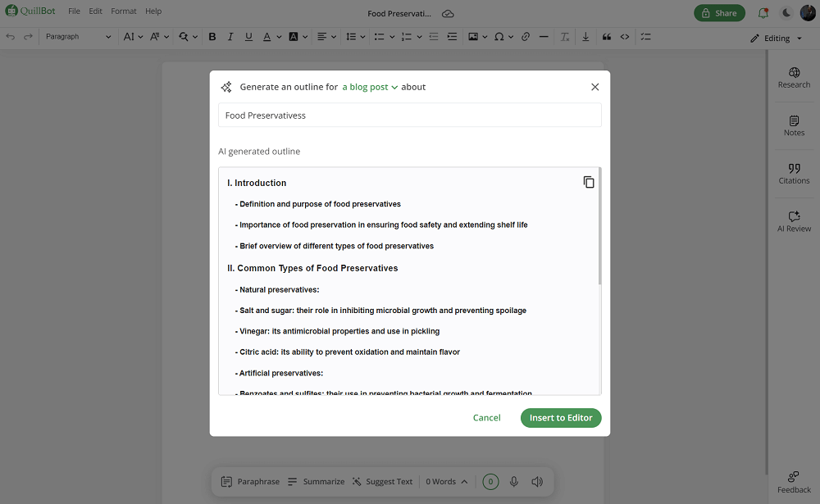Click the text alignment icon

321,37
